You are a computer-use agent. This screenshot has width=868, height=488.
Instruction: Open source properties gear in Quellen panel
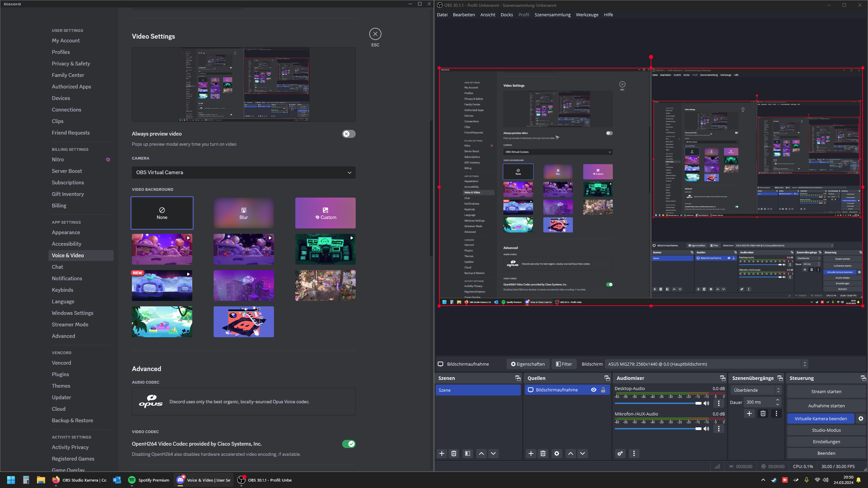(557, 453)
